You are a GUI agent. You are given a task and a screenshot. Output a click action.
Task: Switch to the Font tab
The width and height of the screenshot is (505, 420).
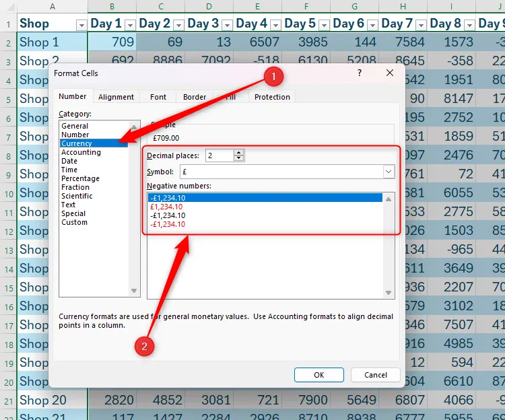[158, 97]
